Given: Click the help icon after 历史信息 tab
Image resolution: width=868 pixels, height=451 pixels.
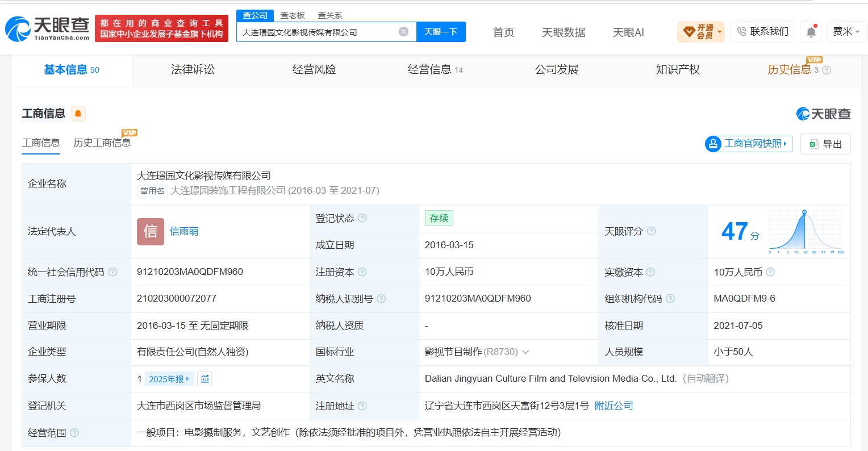Looking at the screenshot, I should click(827, 70).
